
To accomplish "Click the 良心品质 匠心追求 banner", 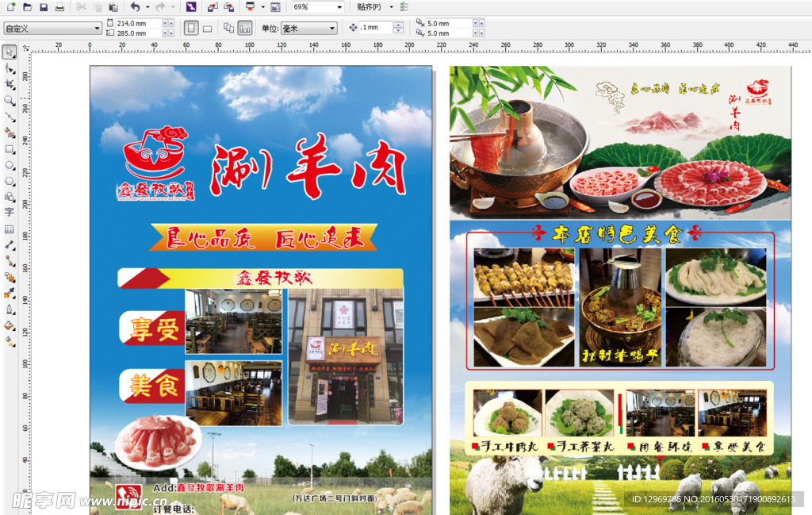I will pyautogui.click(x=263, y=238).
